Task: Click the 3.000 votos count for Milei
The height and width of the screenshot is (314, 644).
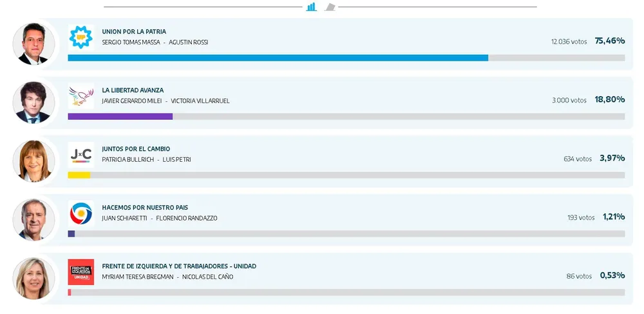Action: [x=569, y=100]
